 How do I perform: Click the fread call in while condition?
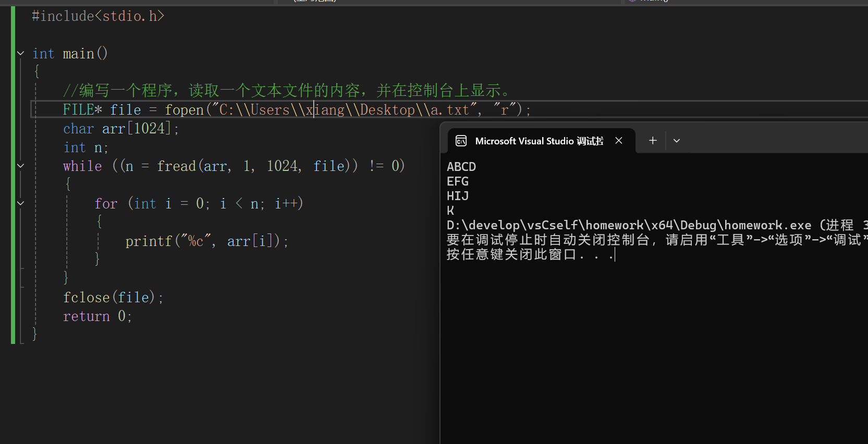pyautogui.click(x=258, y=166)
